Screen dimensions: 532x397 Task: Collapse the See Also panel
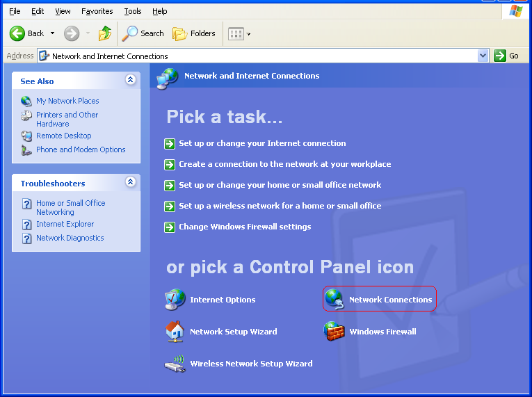[x=130, y=80]
